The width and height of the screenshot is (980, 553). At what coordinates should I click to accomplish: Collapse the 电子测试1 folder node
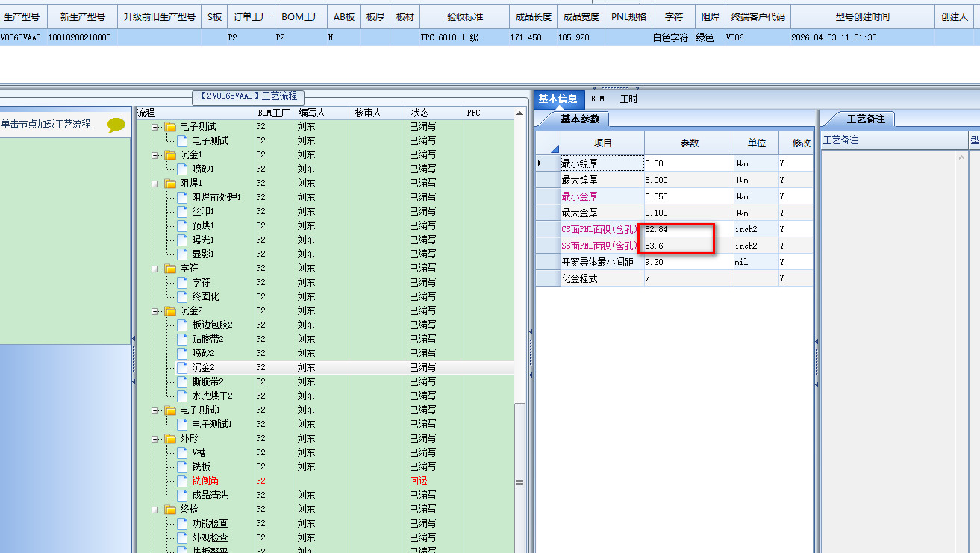[x=156, y=410]
